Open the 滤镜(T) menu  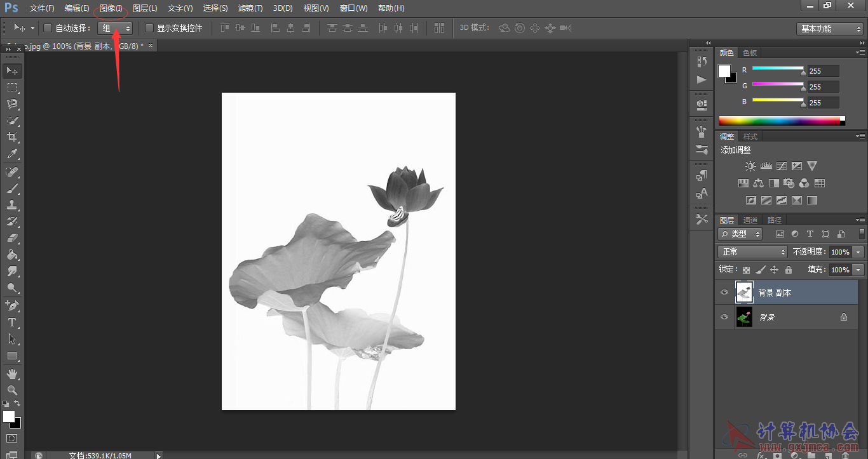click(250, 8)
